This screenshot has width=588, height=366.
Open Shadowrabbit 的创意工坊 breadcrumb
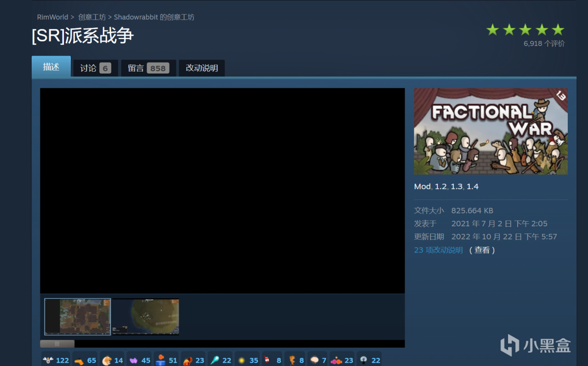pos(154,17)
